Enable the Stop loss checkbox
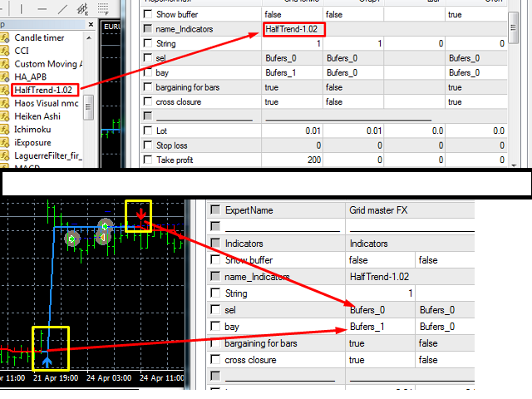 click(148, 145)
